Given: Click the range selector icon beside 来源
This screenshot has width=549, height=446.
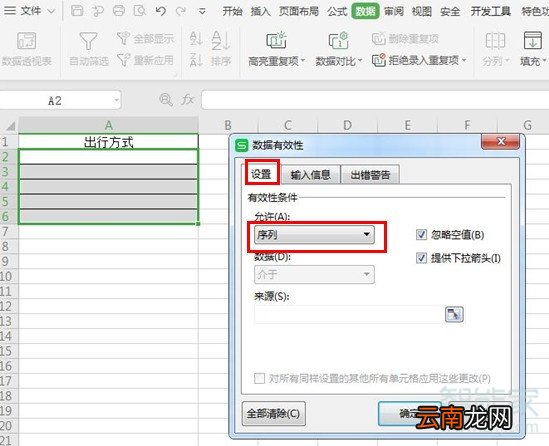Looking at the screenshot, I should coord(454,314).
